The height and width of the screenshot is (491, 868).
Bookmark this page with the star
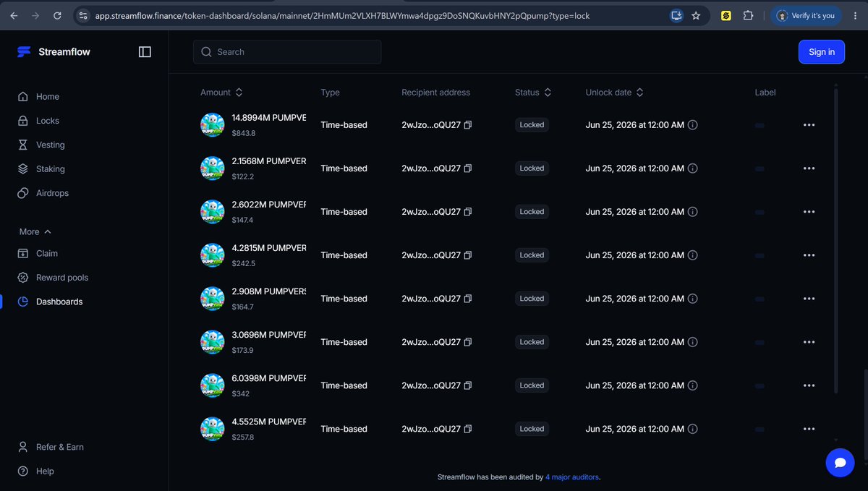[x=696, y=15]
